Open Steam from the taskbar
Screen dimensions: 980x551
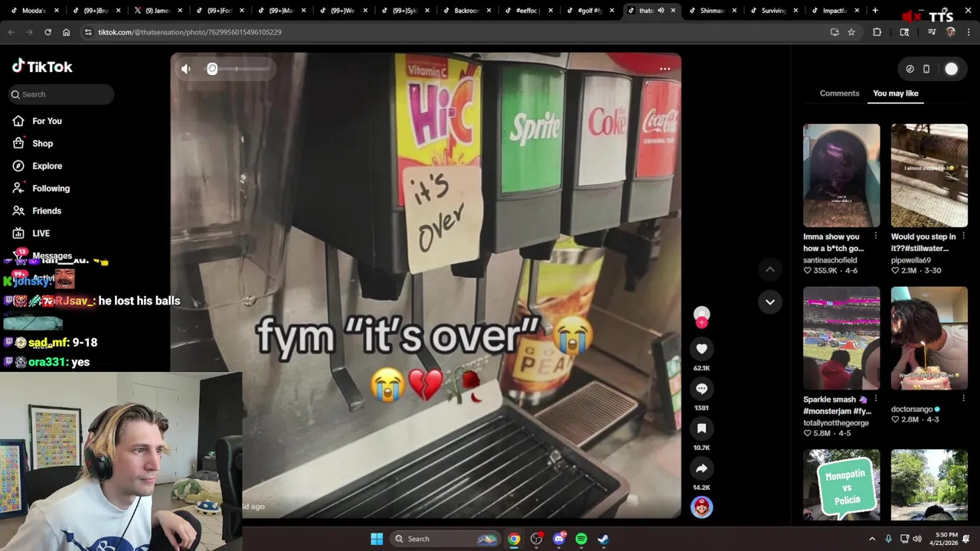[603, 539]
